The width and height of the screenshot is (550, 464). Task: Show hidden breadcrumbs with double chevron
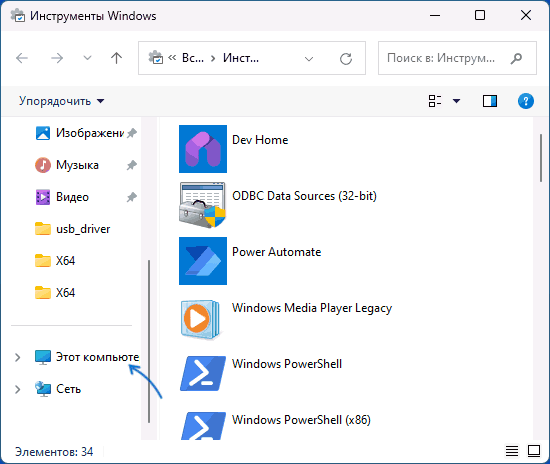tap(172, 58)
